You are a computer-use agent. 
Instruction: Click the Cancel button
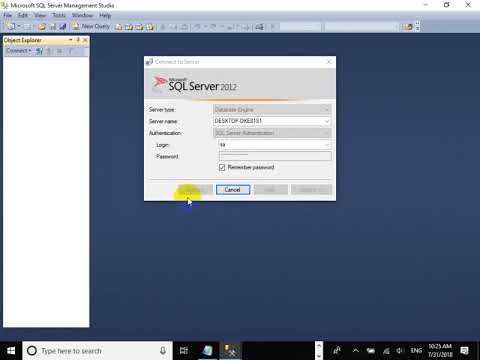tap(233, 190)
